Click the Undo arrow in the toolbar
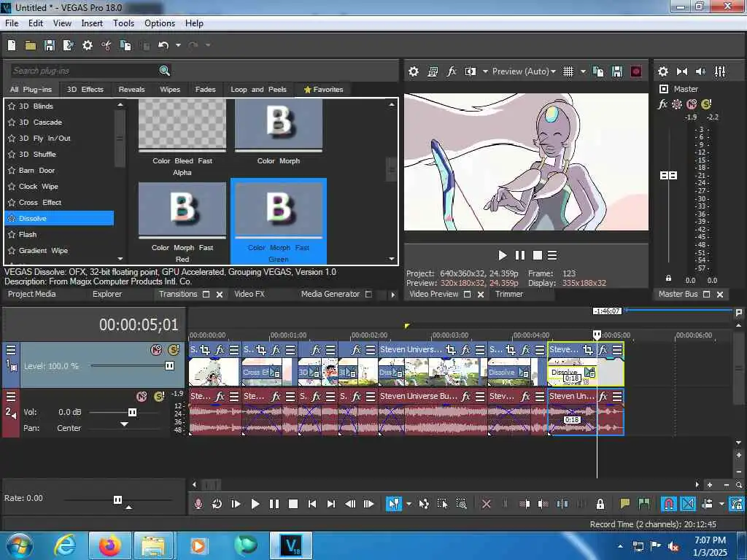Viewport: 747px width, 560px height. coord(163,45)
